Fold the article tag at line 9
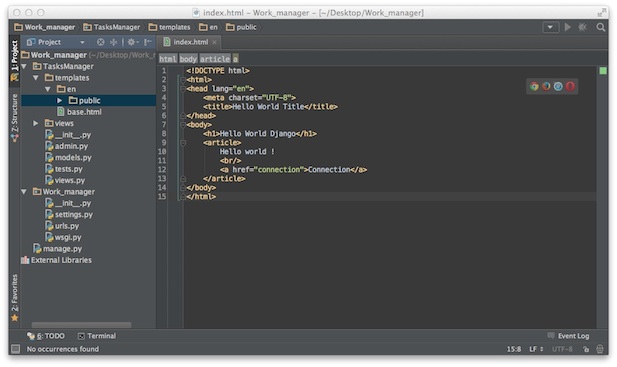This screenshot has width=617, height=367. click(x=183, y=143)
